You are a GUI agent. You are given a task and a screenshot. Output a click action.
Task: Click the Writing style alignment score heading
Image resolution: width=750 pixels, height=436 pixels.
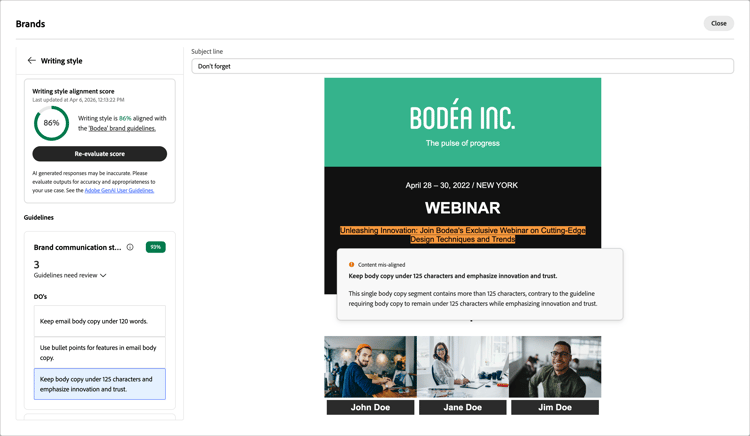(x=73, y=91)
